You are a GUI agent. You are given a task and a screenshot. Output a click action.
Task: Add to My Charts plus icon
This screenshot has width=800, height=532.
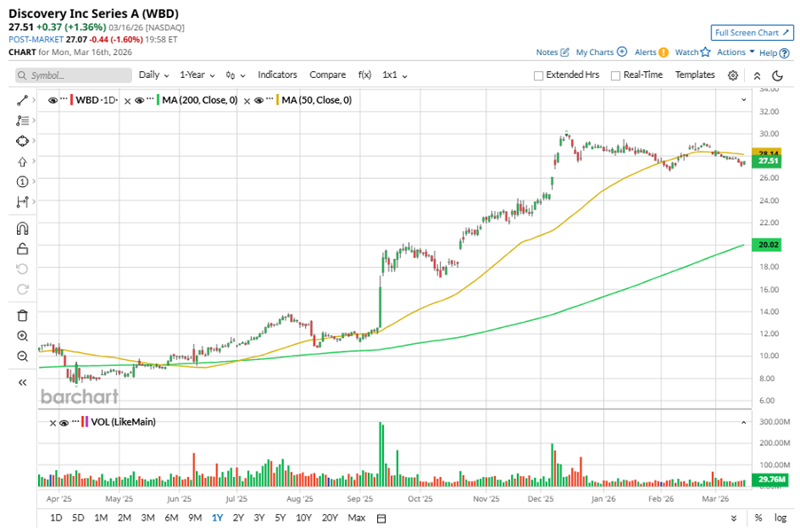(622, 51)
